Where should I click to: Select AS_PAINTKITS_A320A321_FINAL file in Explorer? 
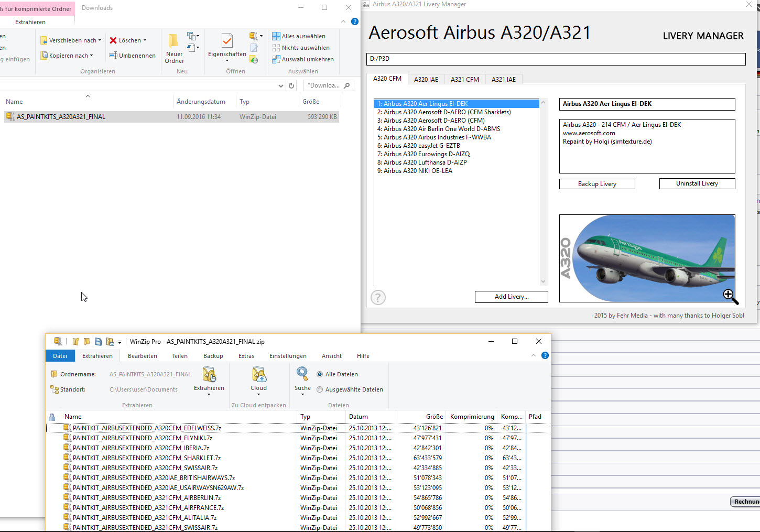point(171,117)
